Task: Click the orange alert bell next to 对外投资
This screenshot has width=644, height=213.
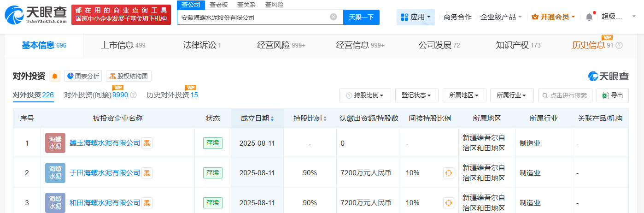Action: [55, 76]
